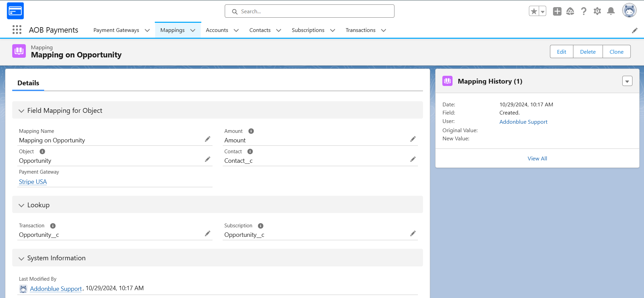Open the Setup gear icon
644x298 pixels.
[x=597, y=11]
